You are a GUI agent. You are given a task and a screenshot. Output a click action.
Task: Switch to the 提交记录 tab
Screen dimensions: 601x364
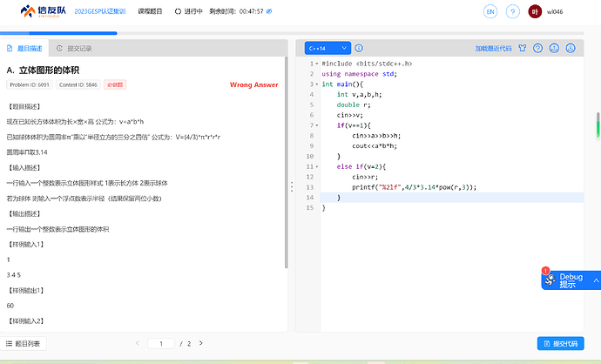(x=74, y=48)
